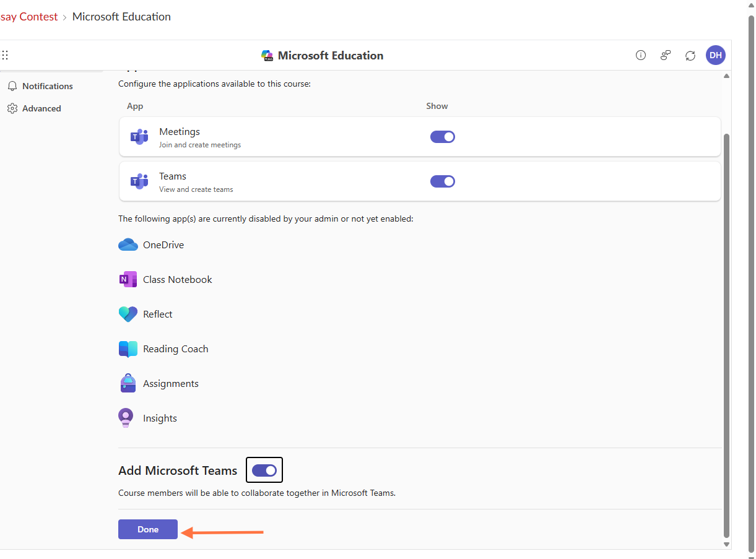Click the Assignments label

point(171,383)
